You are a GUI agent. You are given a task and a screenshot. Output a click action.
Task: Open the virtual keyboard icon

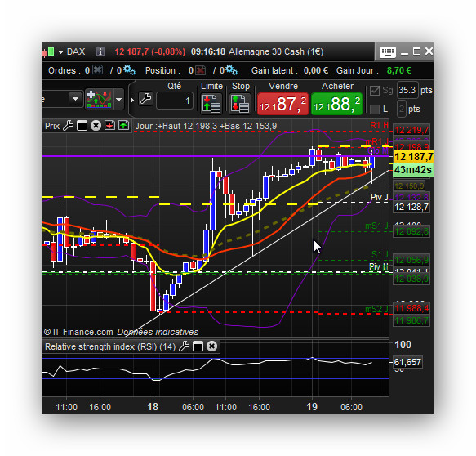pyautogui.click(x=388, y=52)
